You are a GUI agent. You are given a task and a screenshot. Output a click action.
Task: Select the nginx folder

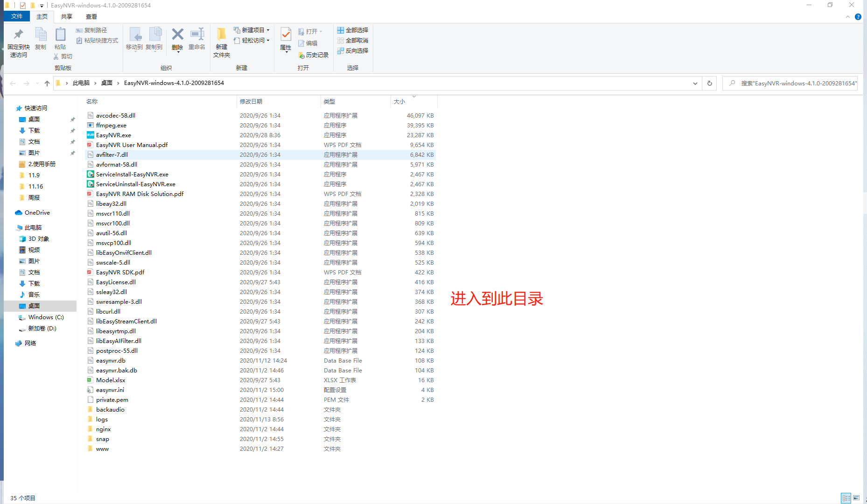(x=103, y=429)
